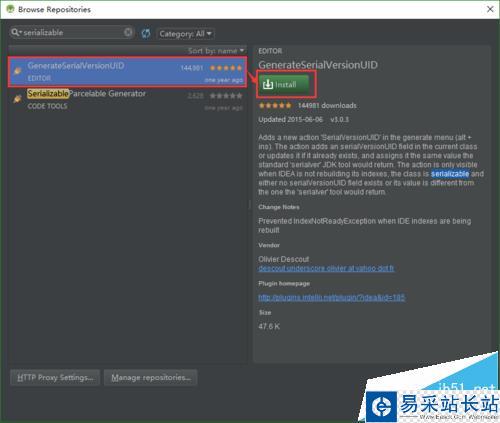Viewport: 500px width, 423px height.
Task: Select the GenerateSerialVersionUID plugin row
Action: coord(127,72)
